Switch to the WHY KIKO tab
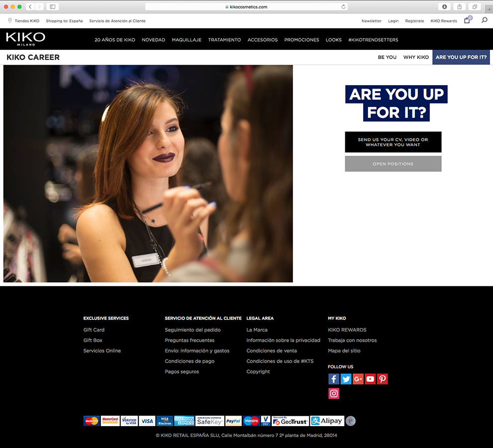 tap(416, 57)
